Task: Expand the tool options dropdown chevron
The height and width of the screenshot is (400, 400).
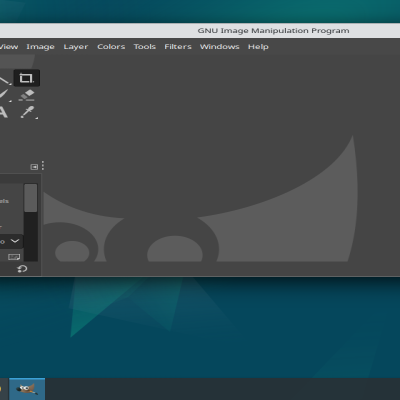Action: (15, 241)
